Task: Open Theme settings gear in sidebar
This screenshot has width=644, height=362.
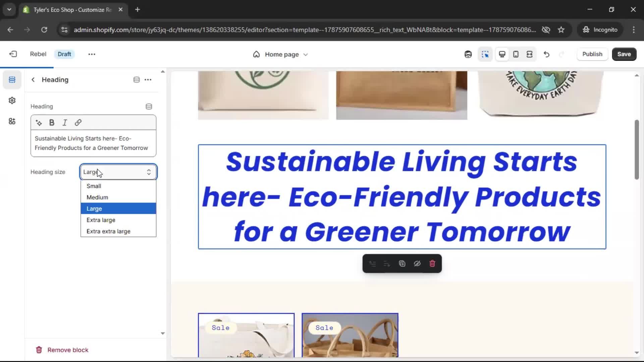Action: (x=12, y=101)
